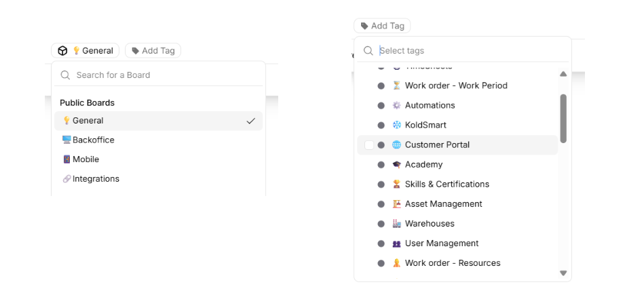Click the globe icon for Customer Portal
This screenshot has height=293, width=644.
[x=397, y=145]
